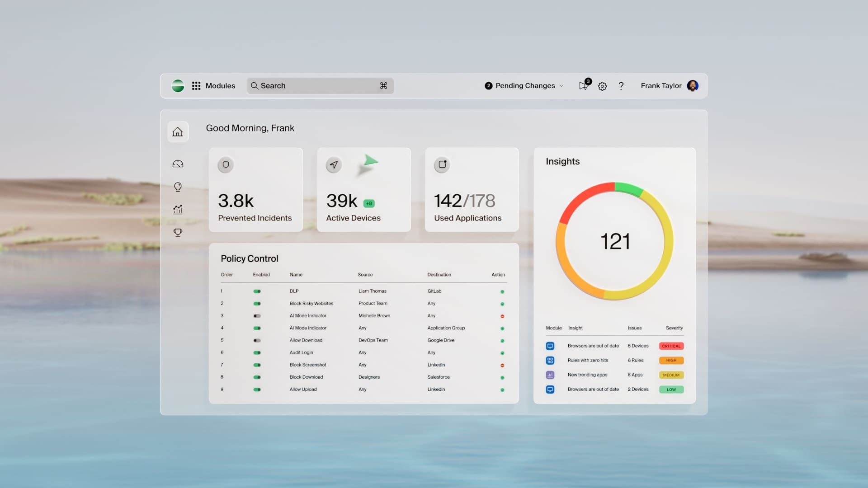Disable the DLP policy toggle
Image resolution: width=868 pixels, height=488 pixels.
point(257,291)
